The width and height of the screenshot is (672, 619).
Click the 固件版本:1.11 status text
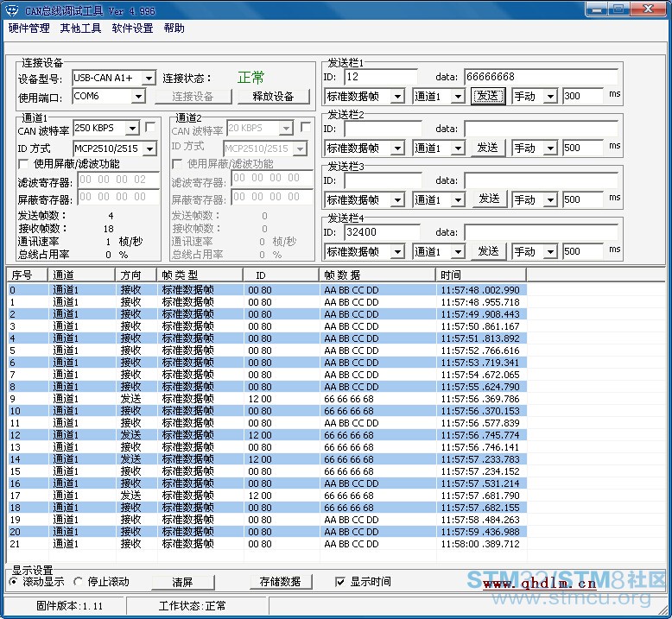(x=69, y=606)
